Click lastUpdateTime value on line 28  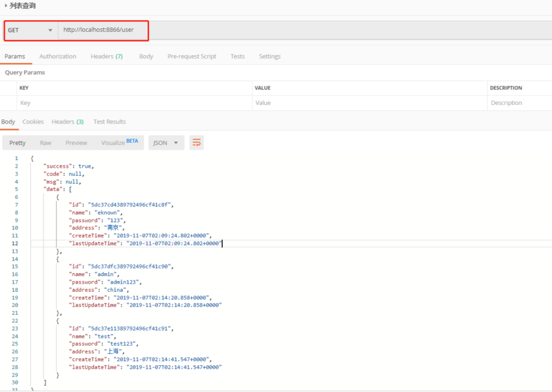(x=174, y=367)
